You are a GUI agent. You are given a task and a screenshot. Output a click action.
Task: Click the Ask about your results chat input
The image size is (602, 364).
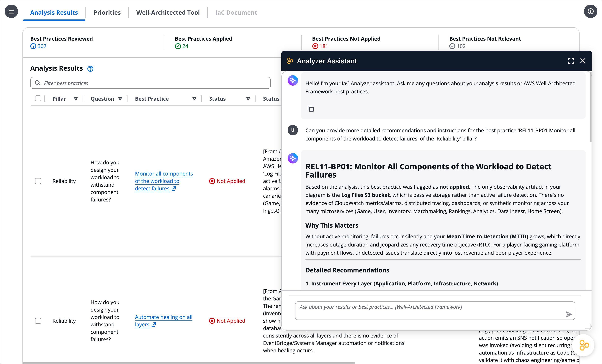435,311
